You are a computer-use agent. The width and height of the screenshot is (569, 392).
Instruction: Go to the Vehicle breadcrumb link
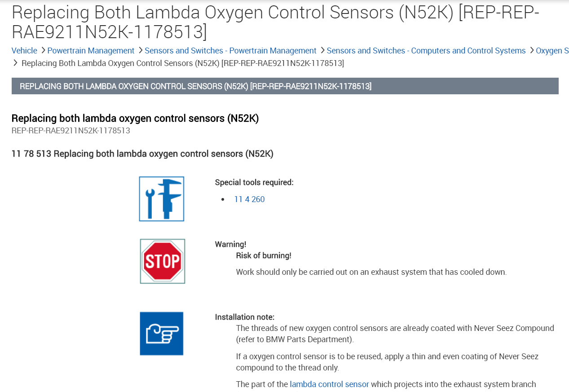pyautogui.click(x=24, y=51)
